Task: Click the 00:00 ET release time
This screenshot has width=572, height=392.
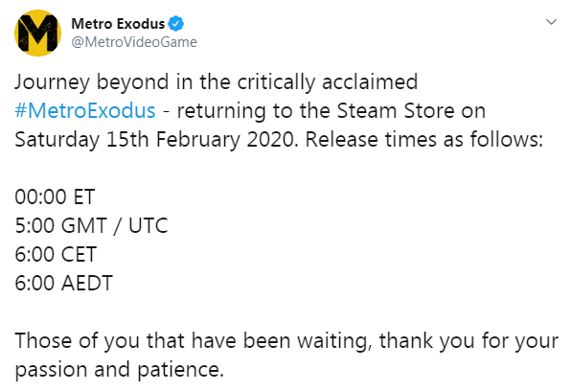Action: (55, 196)
